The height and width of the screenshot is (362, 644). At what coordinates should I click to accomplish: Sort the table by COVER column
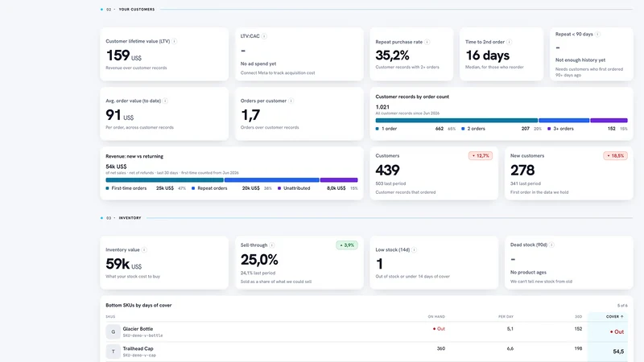click(614, 316)
